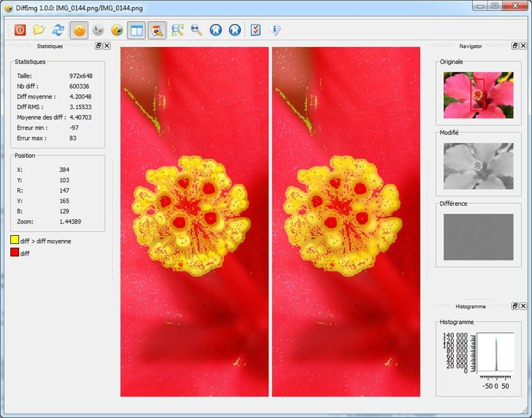The image size is (532, 418).
Task: Click the red quit power icon
Action: click(x=20, y=30)
